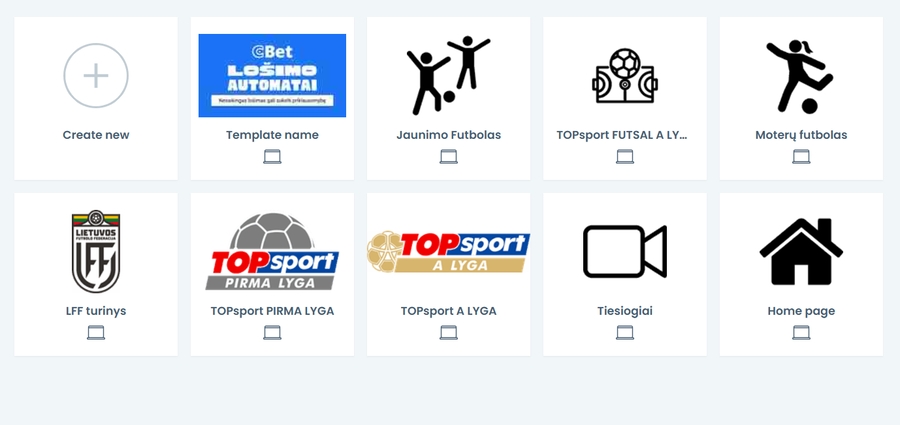Click the plus circle to create new template
The width and height of the screenshot is (900, 425).
coord(96,75)
